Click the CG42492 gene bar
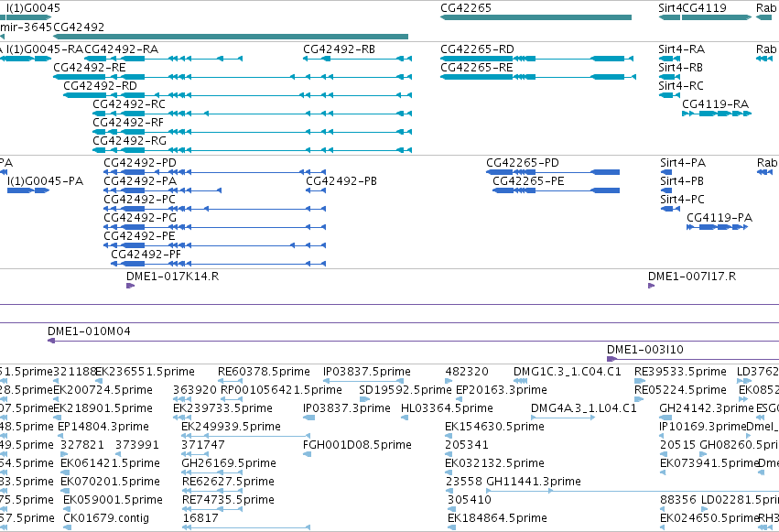The image size is (779, 532). click(231, 37)
